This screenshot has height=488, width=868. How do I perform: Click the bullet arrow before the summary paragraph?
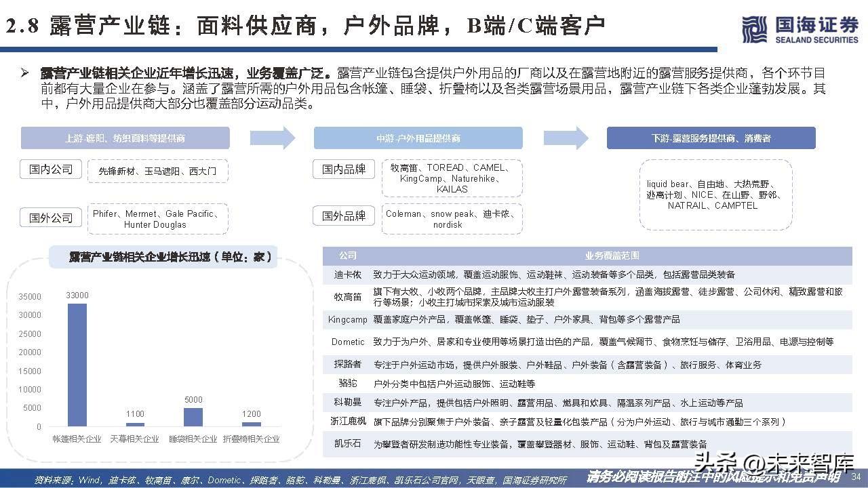coord(25,73)
